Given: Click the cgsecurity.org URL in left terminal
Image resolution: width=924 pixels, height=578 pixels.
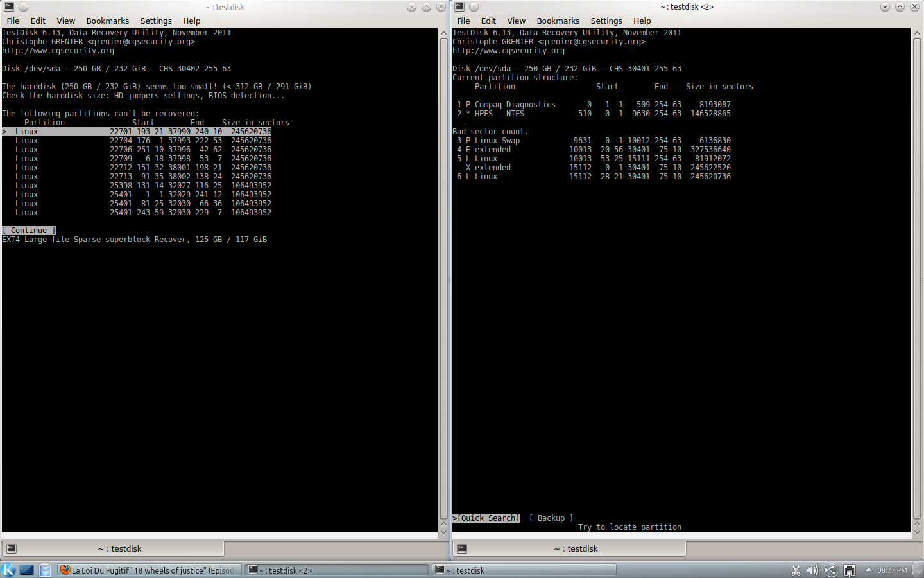Looking at the screenshot, I should pyautogui.click(x=58, y=50).
